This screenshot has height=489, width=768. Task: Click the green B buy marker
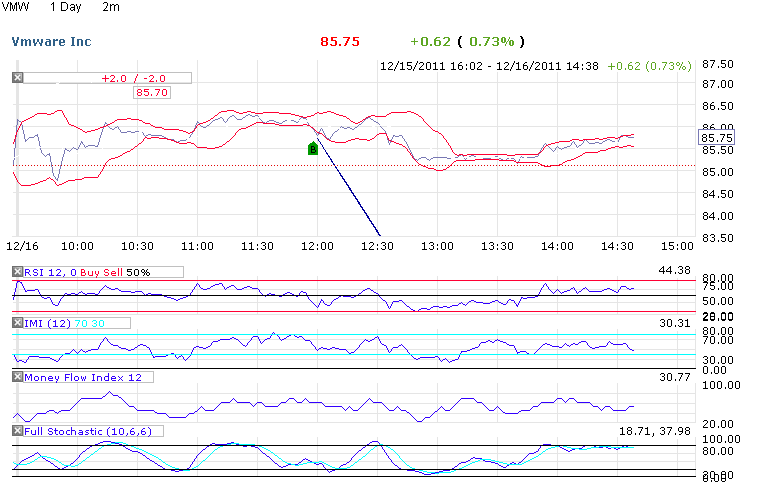coord(313,148)
